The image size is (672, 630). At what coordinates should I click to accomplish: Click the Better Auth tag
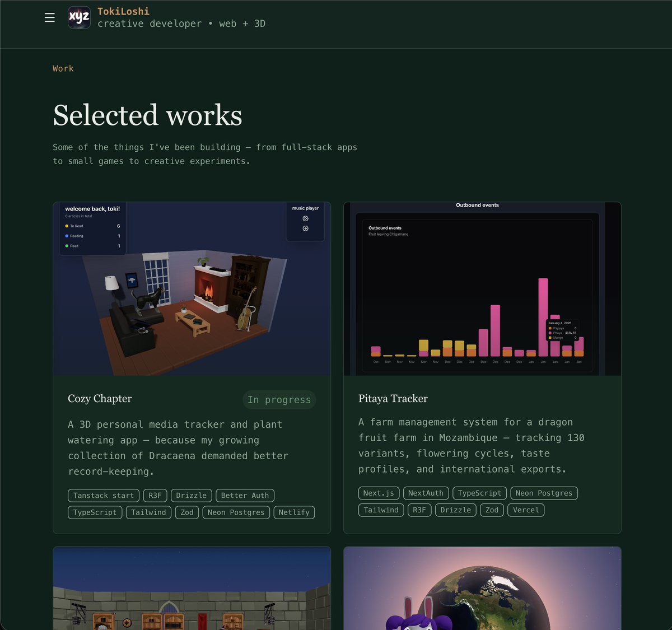click(x=245, y=496)
